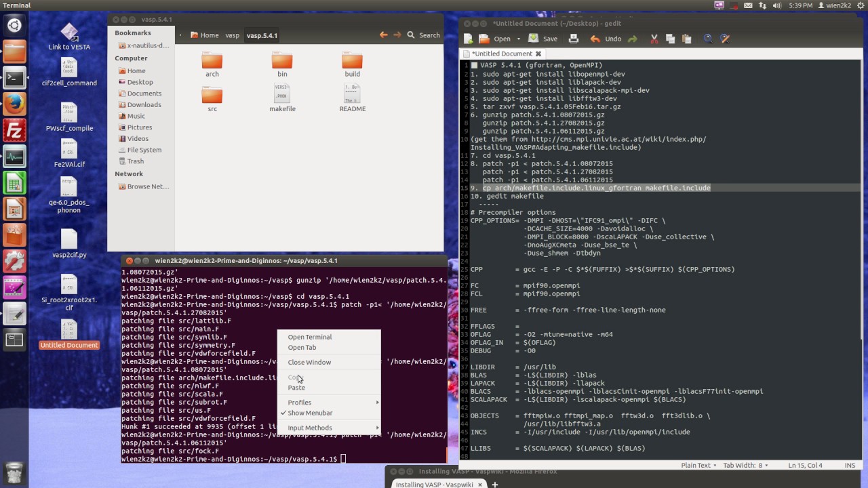Screen dimensions: 868x488
Task: Click the copy icon in gedit toolbar
Action: [670, 39]
